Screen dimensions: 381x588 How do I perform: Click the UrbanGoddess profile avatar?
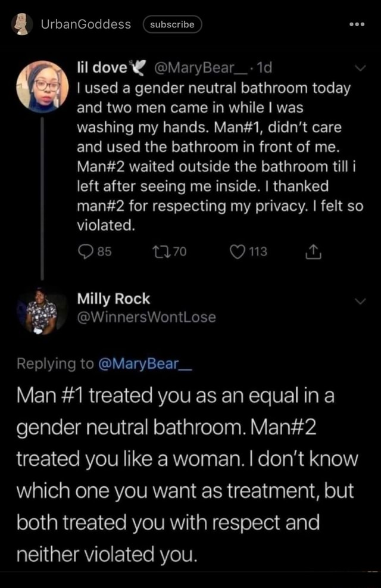click(22, 24)
